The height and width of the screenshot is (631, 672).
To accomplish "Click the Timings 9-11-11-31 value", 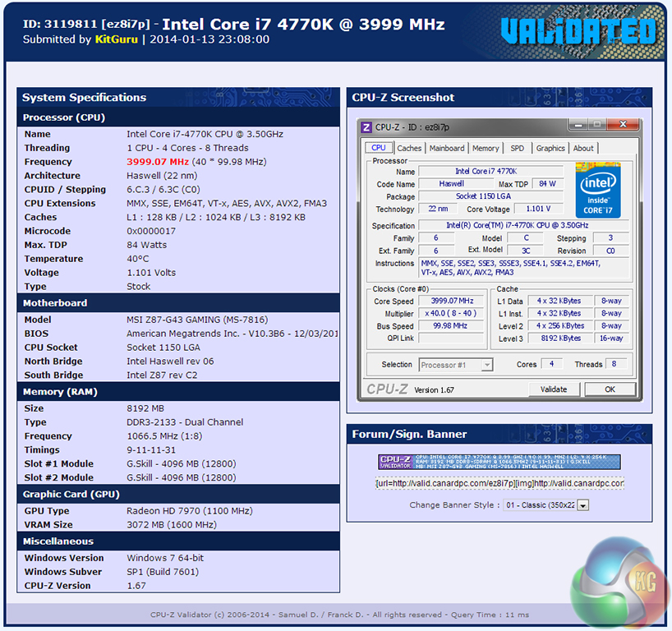I will [151, 449].
